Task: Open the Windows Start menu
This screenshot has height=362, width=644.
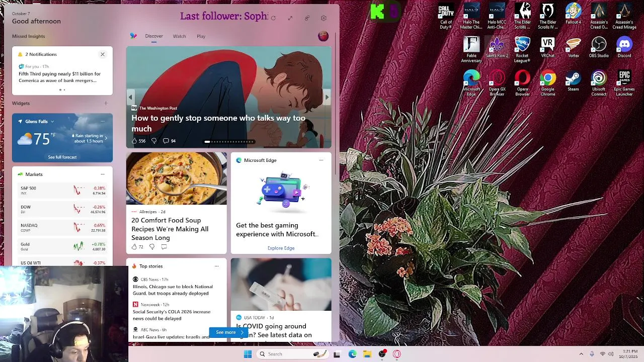Action: pyautogui.click(x=248, y=354)
